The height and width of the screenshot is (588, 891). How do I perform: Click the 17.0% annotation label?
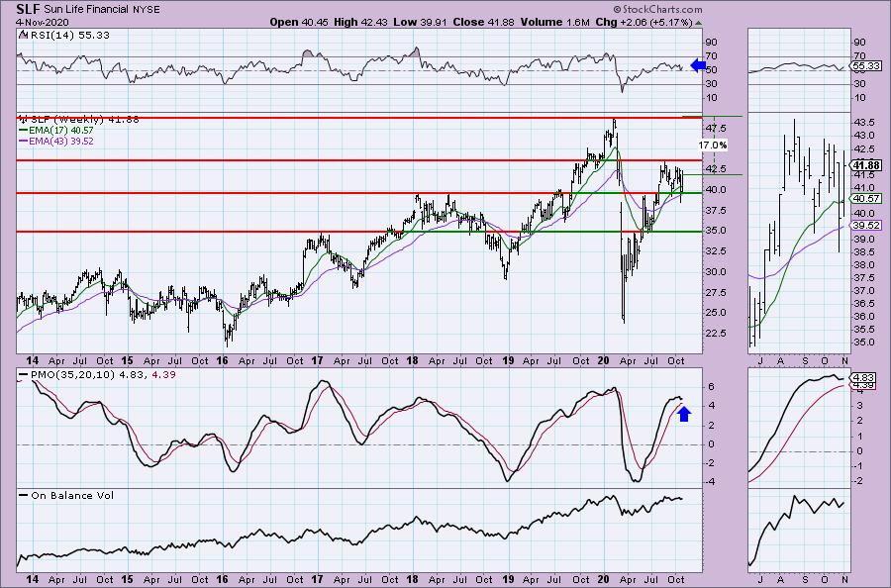pyautogui.click(x=713, y=146)
